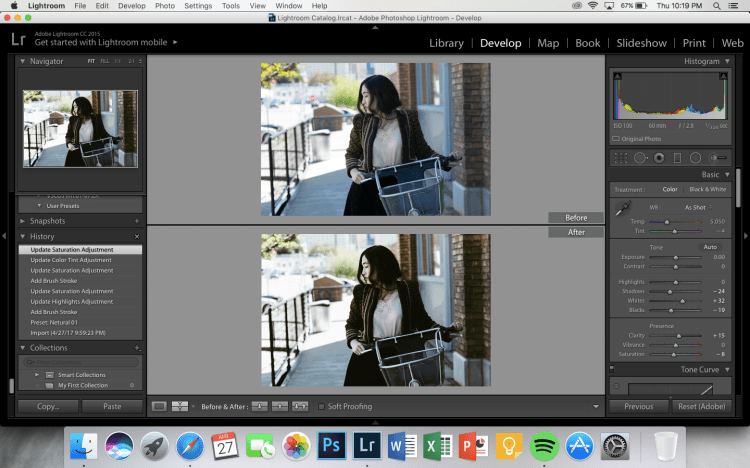Image resolution: width=750 pixels, height=468 pixels.
Task: Open the Print module
Action: [x=694, y=43]
